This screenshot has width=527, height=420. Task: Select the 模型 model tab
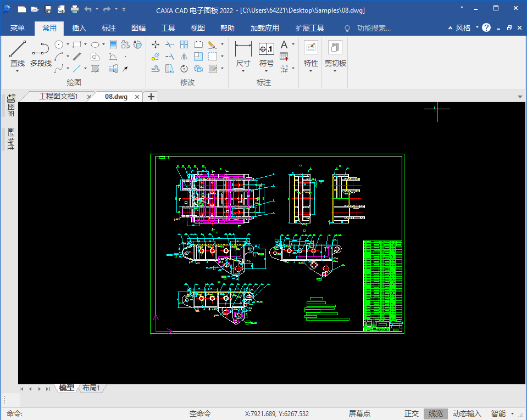click(66, 388)
